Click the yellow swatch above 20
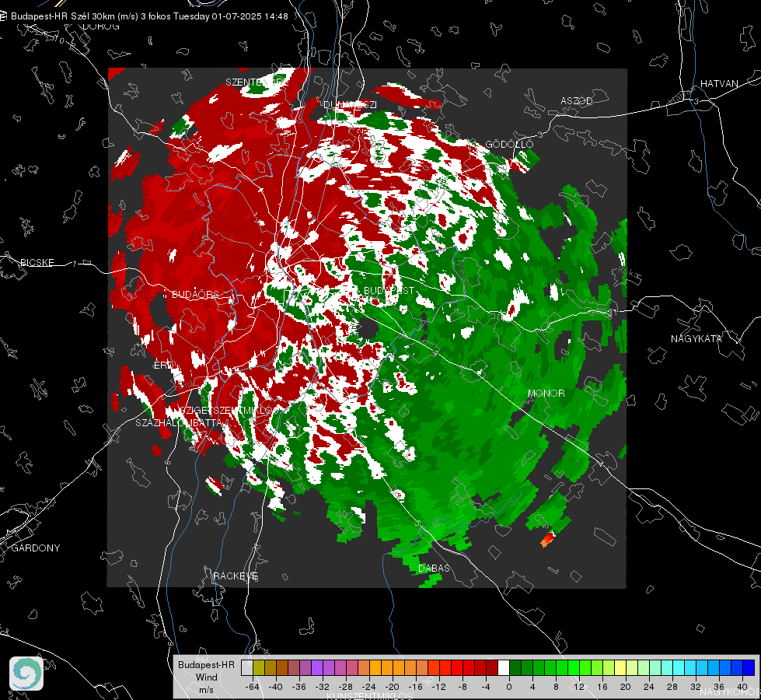761x700 pixels. pyautogui.click(x=620, y=668)
